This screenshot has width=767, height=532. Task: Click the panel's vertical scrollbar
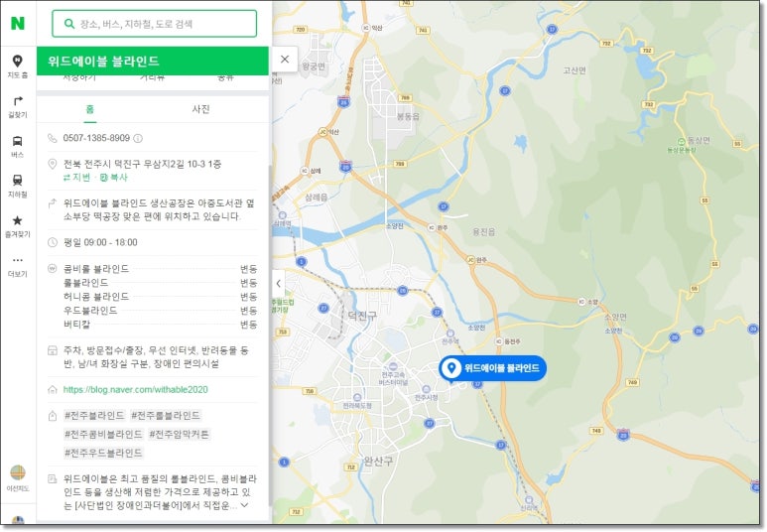[270, 334]
